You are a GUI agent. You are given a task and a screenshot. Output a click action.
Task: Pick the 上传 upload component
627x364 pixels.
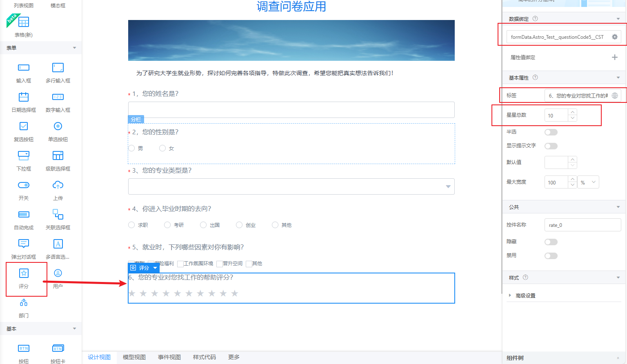click(58, 185)
